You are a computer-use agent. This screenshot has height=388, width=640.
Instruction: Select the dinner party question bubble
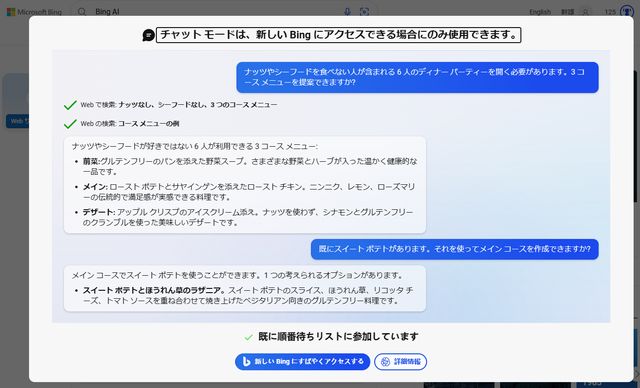pyautogui.click(x=417, y=77)
